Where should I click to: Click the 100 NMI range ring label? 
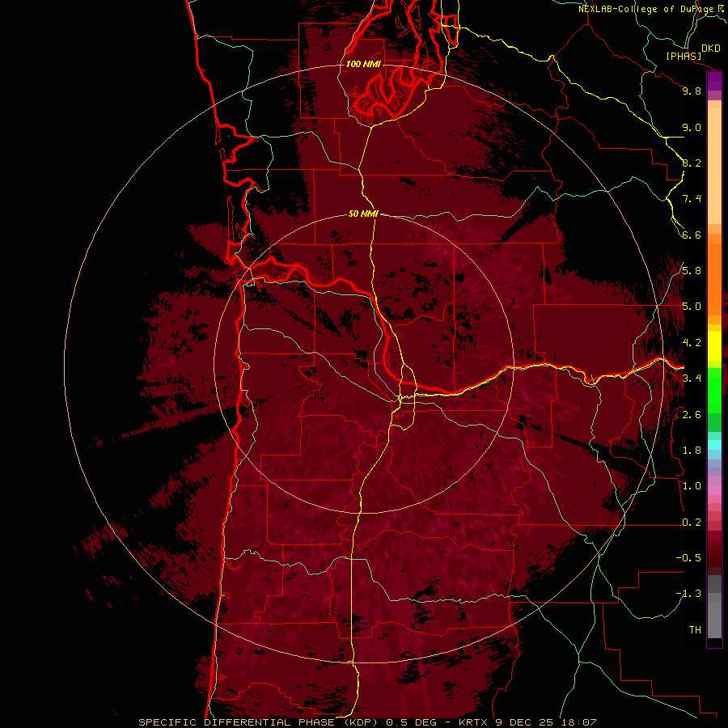point(363,64)
